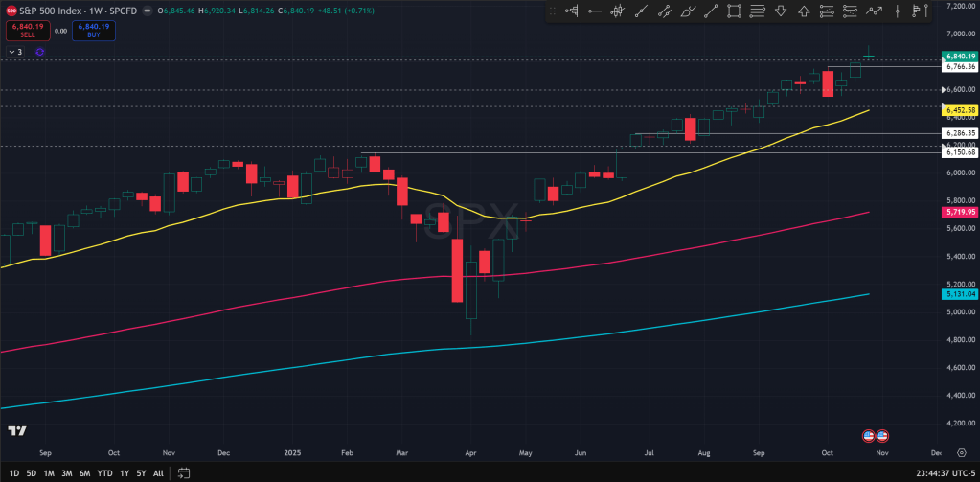980x482 pixels.
Task: Toggle the purple replay sync icon
Action: 40,52
